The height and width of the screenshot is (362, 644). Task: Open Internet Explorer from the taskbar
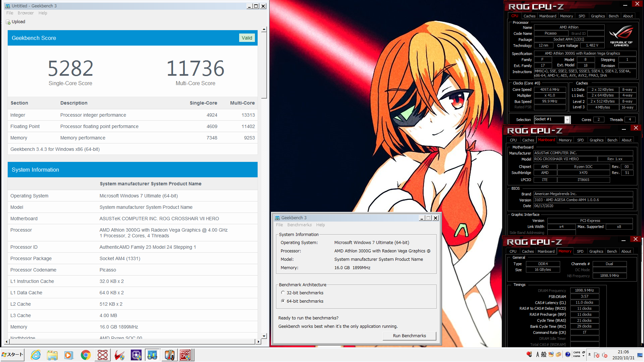click(x=36, y=355)
